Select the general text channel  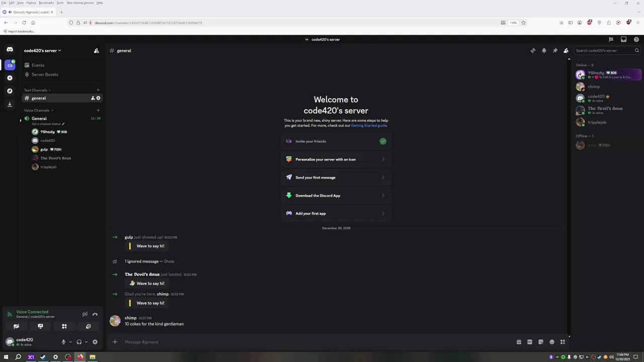[62, 98]
